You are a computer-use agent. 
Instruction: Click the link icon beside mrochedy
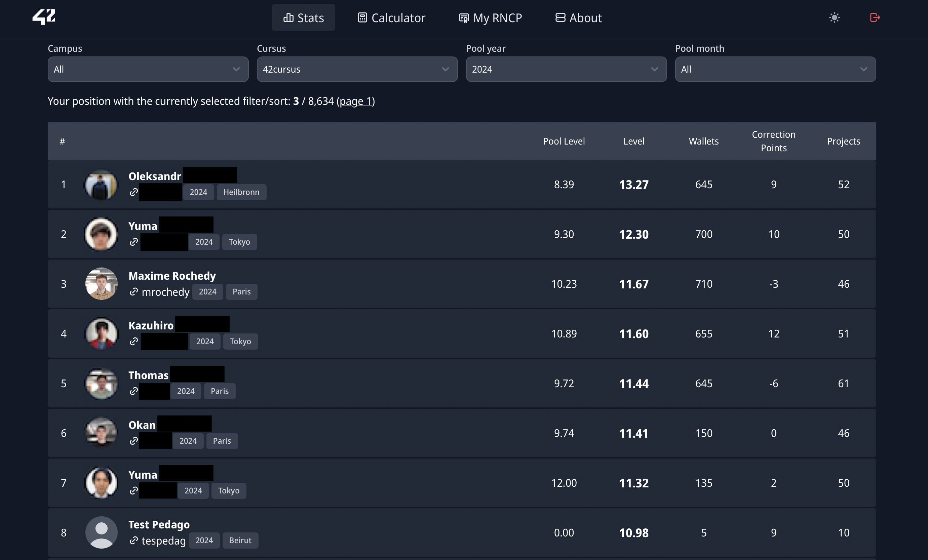point(133,292)
